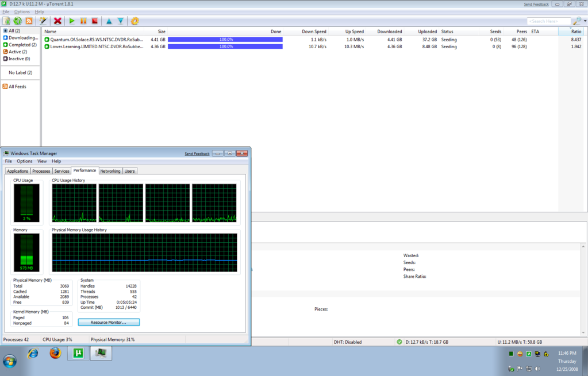Image resolution: width=588 pixels, height=376 pixels.
Task: Open the orange RSS feed toolbar icon
Action: [29, 21]
